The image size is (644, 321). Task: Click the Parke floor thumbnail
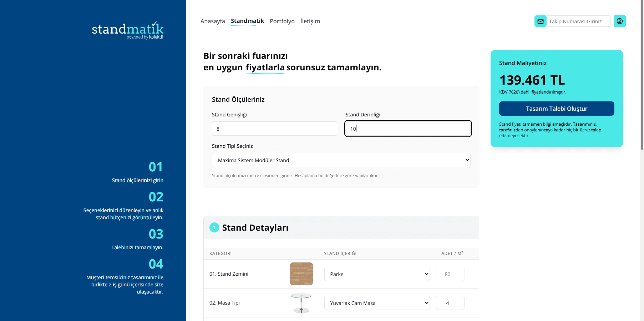(301, 274)
